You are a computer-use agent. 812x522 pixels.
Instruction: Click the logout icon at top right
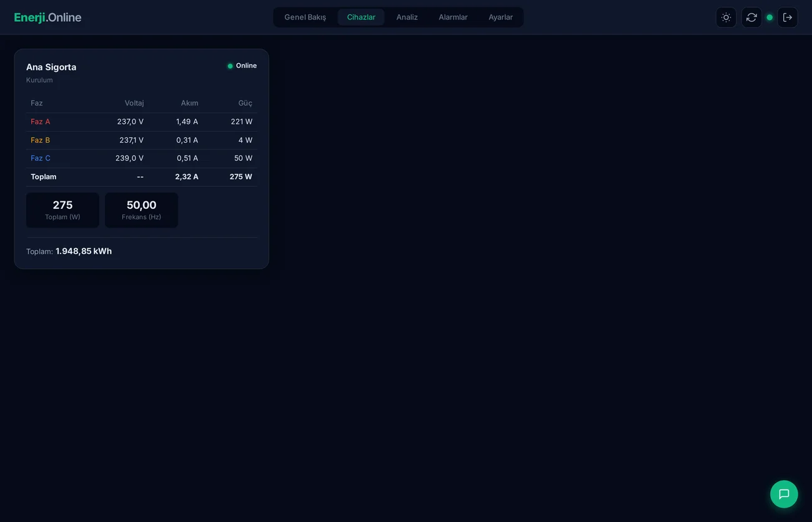click(787, 17)
